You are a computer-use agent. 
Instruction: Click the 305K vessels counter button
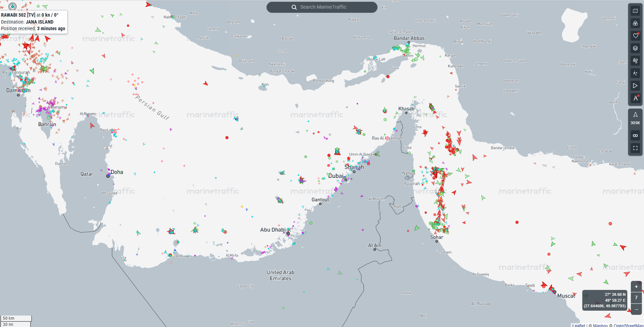pyautogui.click(x=635, y=118)
